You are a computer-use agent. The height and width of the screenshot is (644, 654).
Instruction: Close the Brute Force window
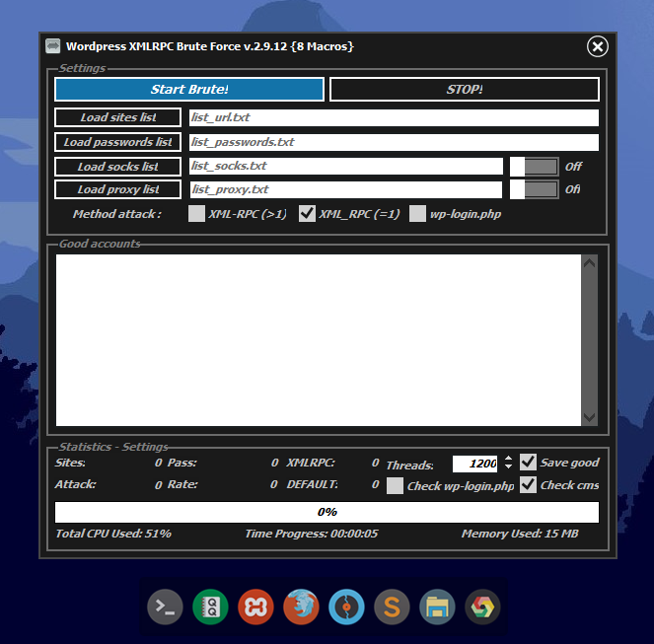pos(597,46)
